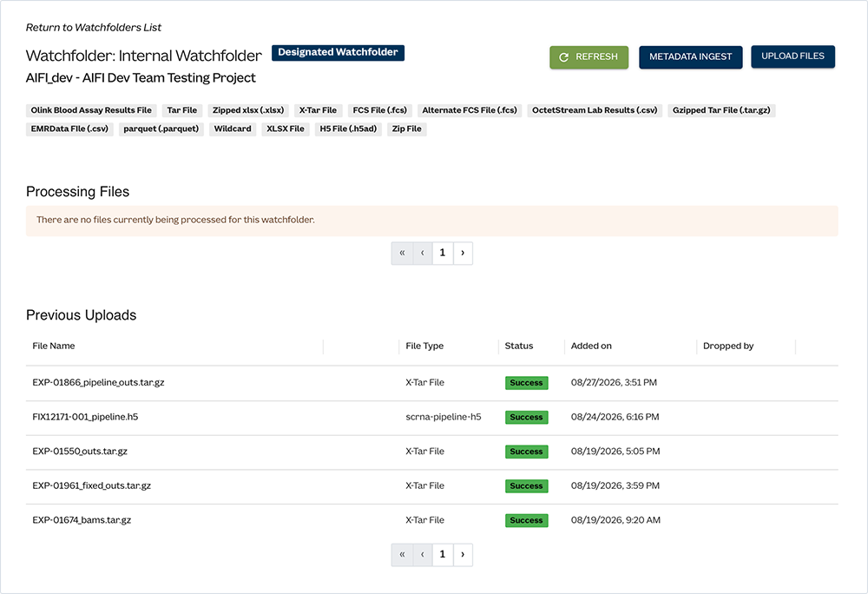Click the Return to Watchfolders List link
Screen dimensions: 868x594
tap(94, 28)
